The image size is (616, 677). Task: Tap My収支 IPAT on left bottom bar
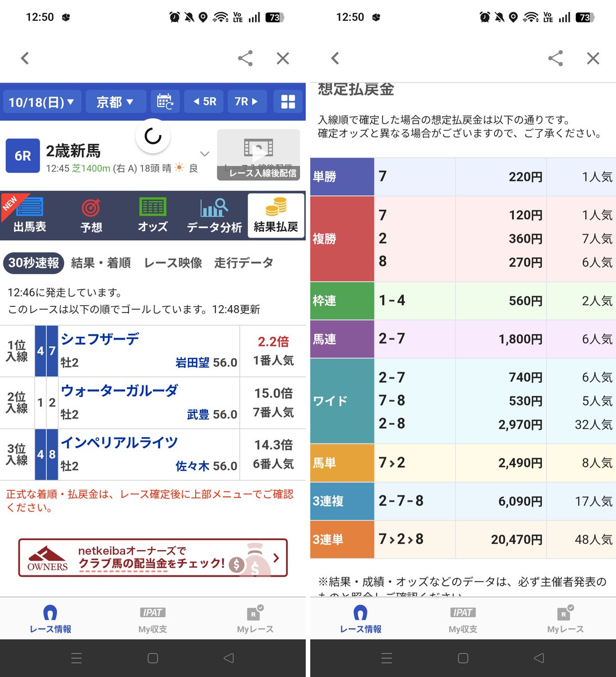pyautogui.click(x=153, y=620)
